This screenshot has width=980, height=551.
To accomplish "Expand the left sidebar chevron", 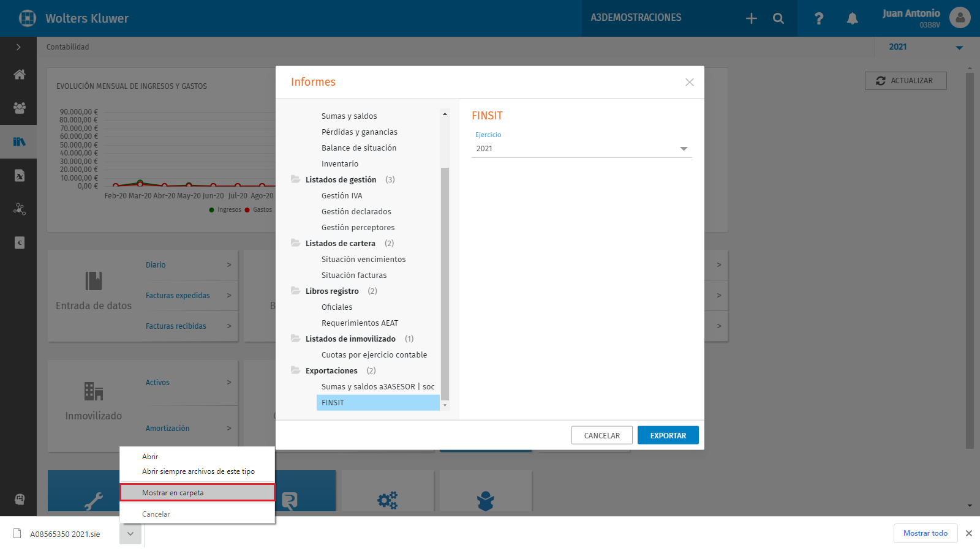I will 18,47.
